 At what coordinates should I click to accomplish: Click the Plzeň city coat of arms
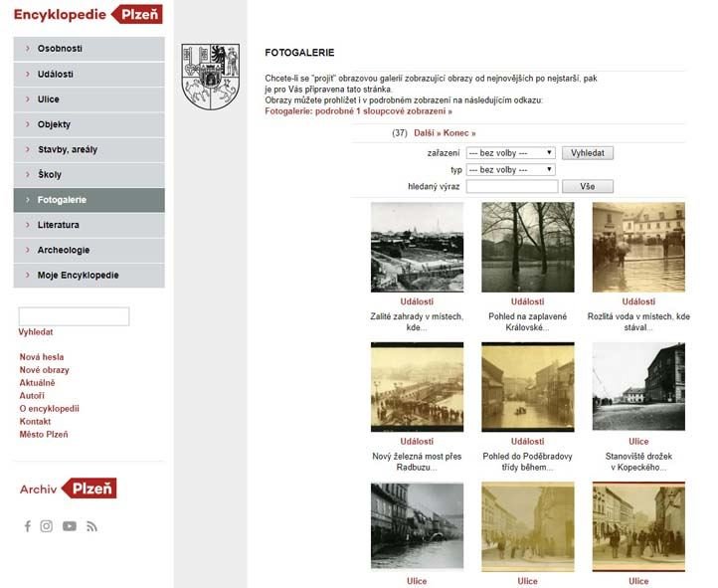point(210,77)
